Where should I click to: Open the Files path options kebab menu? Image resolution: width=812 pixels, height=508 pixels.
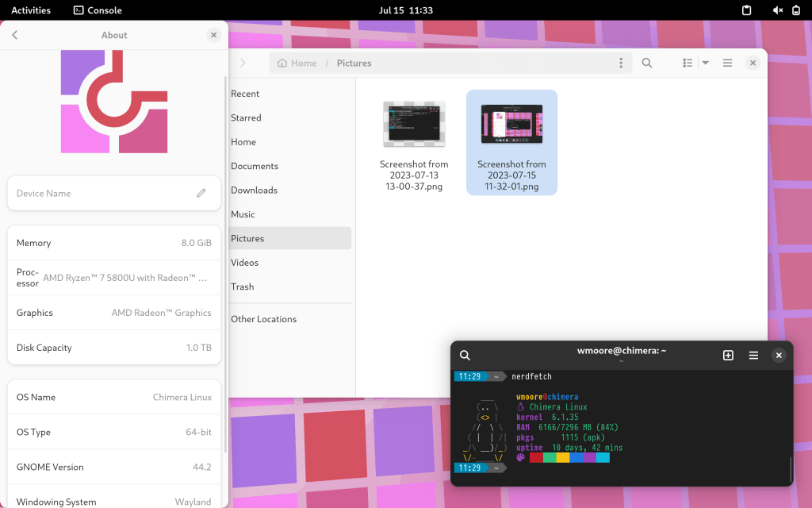(621, 63)
